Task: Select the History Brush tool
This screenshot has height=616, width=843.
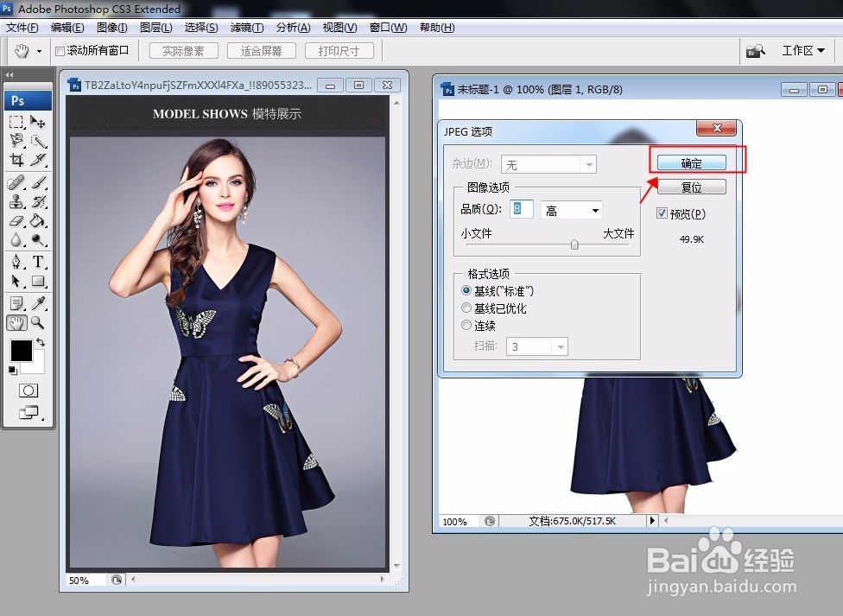Action: (38, 202)
